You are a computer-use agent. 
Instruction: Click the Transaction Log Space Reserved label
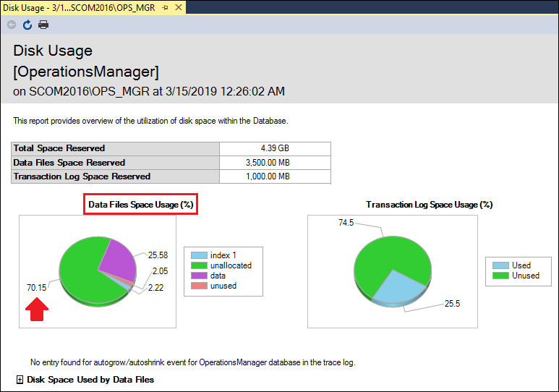point(82,176)
